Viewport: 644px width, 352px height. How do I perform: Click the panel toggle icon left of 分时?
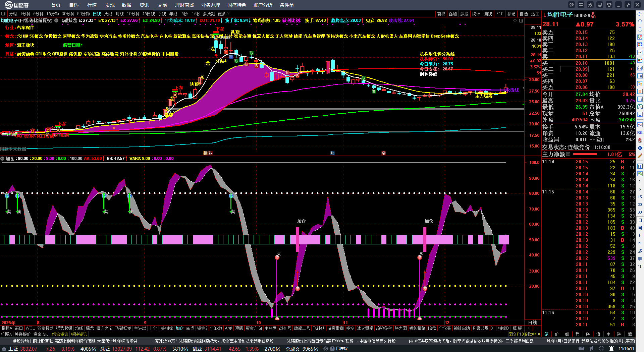[x=4, y=14]
